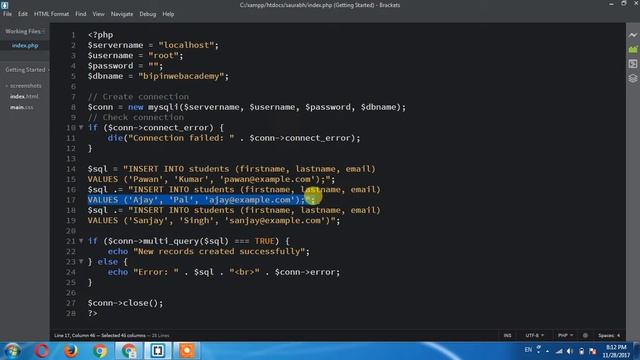The image size is (640, 360).
Task: Open the first Chrome taskbar icon
Action: [100, 351]
